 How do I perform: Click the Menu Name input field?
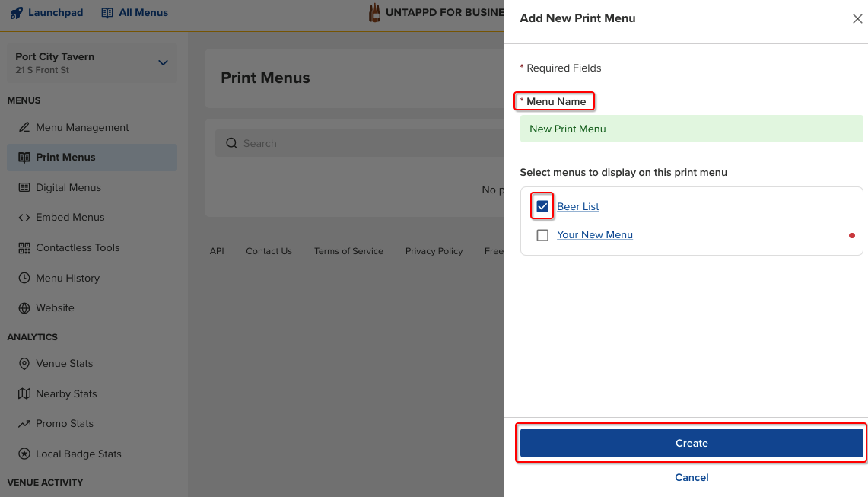(692, 129)
